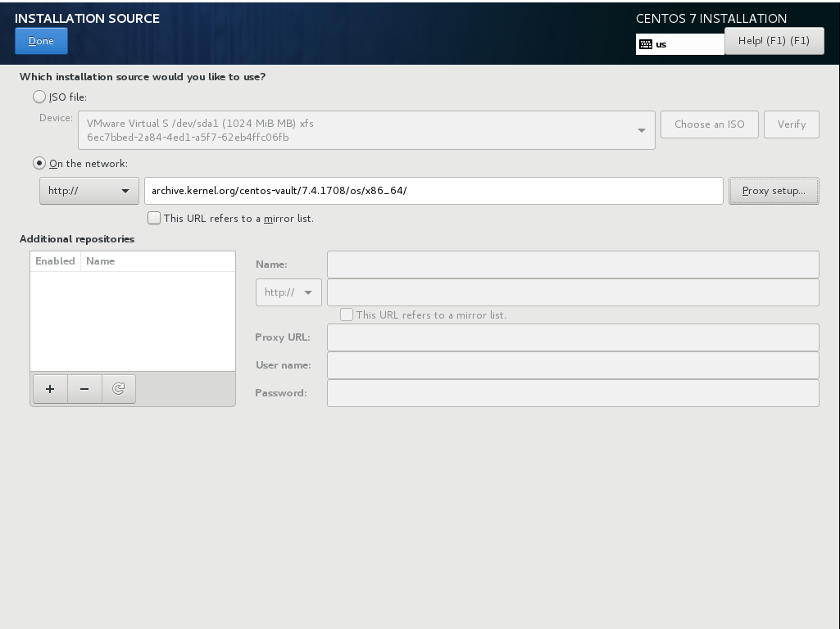Click the Verify button

(x=792, y=124)
